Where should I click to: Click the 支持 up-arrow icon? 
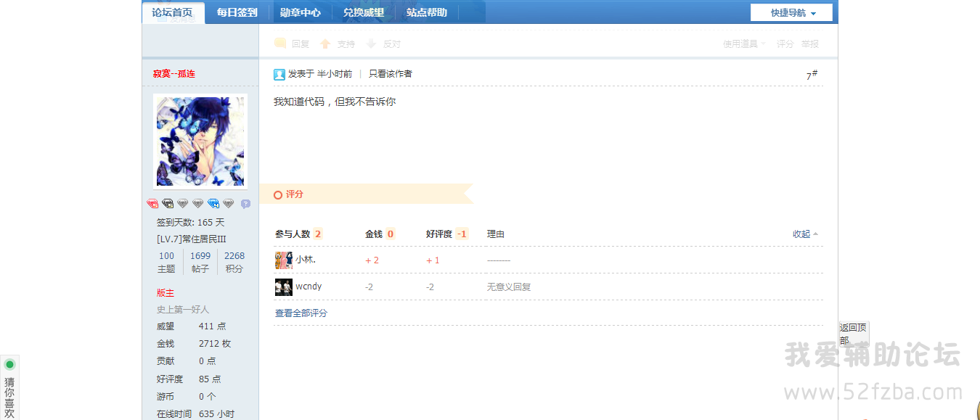[x=325, y=44]
